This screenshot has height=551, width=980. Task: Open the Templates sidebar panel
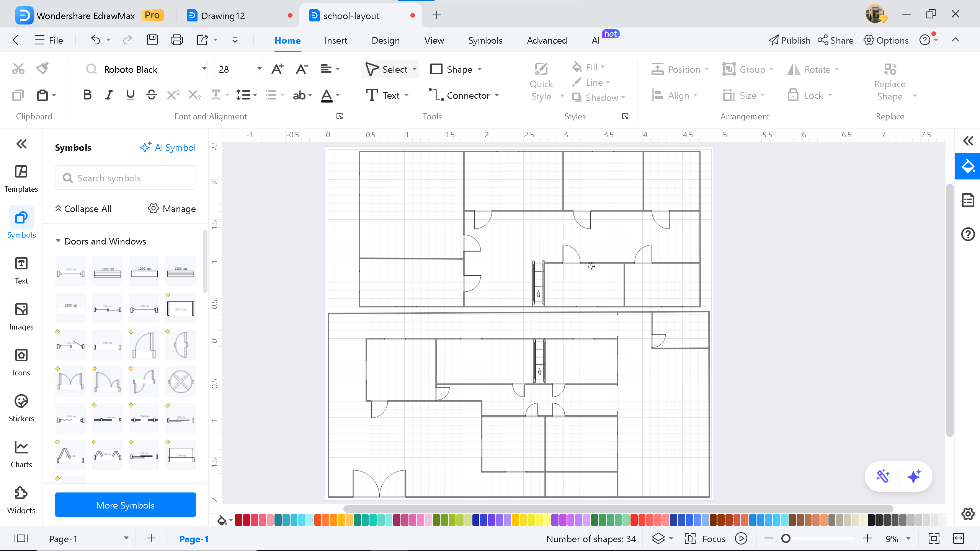pos(21,179)
